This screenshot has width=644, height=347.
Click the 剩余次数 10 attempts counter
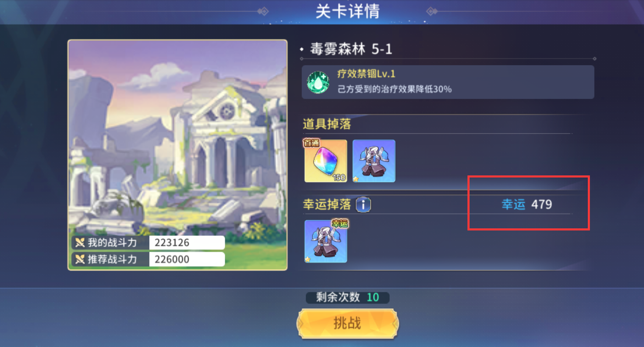(347, 297)
